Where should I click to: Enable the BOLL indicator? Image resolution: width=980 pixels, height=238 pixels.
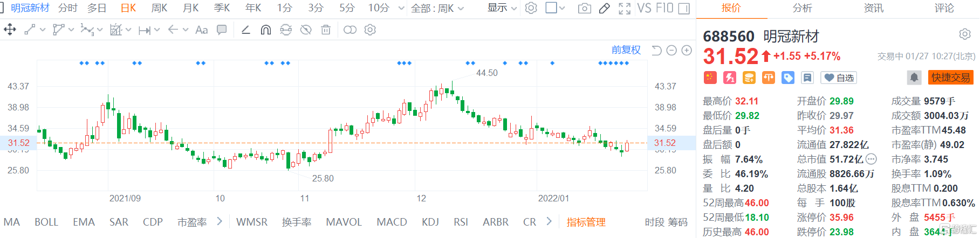pyautogui.click(x=46, y=222)
